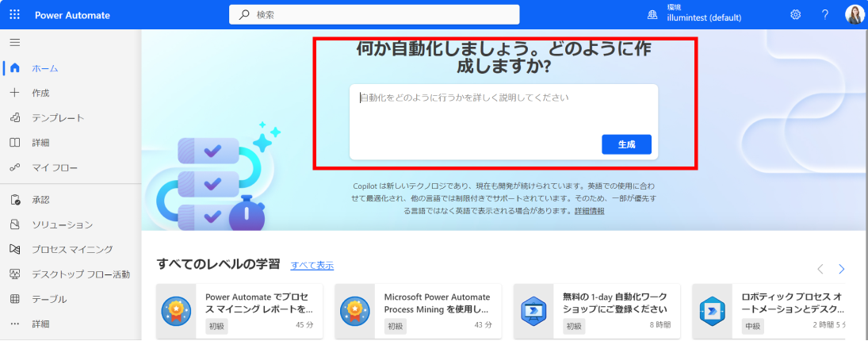This screenshot has width=868, height=341.
Task: Click the process mining icon beside プロセス マイニング
Action: 15,249
